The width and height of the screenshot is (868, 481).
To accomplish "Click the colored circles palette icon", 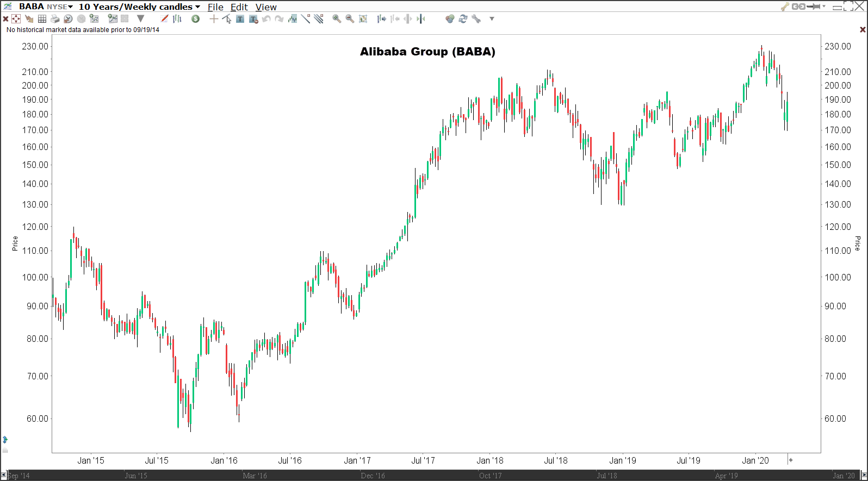I will [x=450, y=19].
